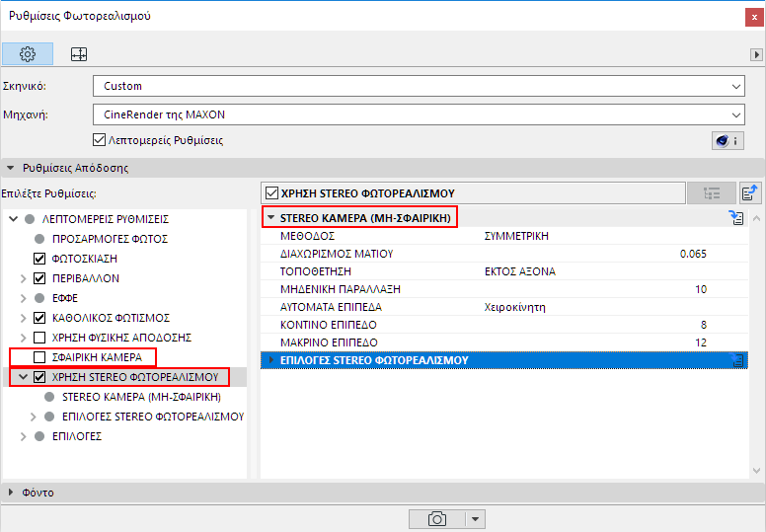Open the gear settings tab
The image size is (766, 532).
point(28,53)
